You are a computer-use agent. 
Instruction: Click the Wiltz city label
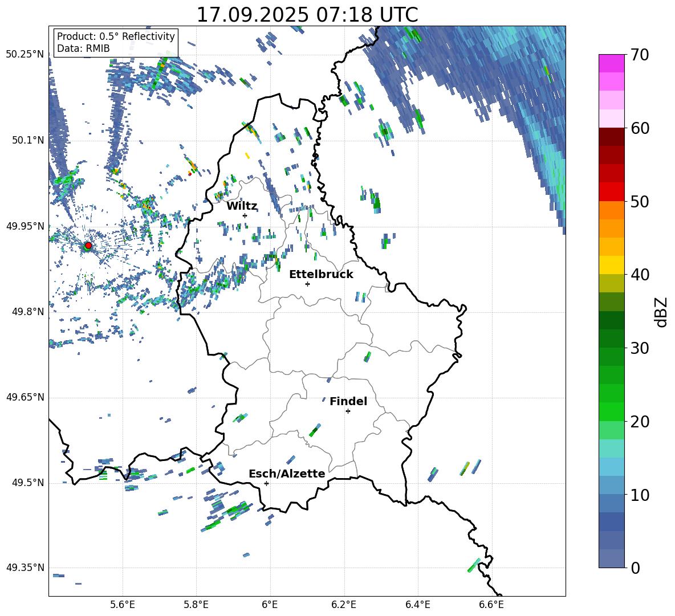[x=242, y=206]
